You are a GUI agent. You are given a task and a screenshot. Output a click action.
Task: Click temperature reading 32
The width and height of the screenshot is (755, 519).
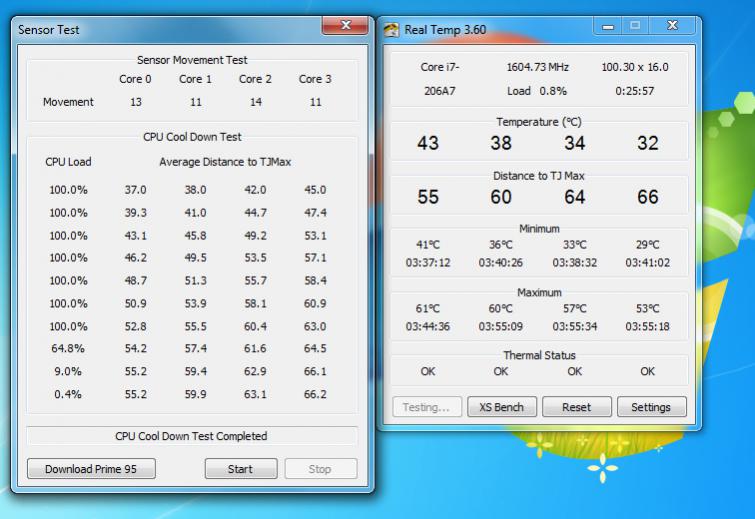(648, 143)
